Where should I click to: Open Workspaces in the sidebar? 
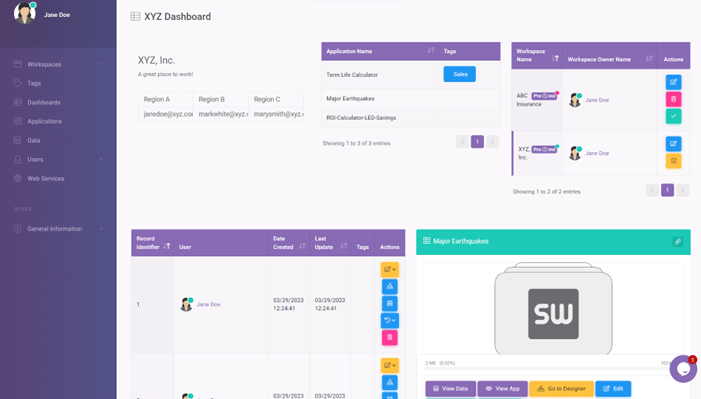[x=44, y=64]
